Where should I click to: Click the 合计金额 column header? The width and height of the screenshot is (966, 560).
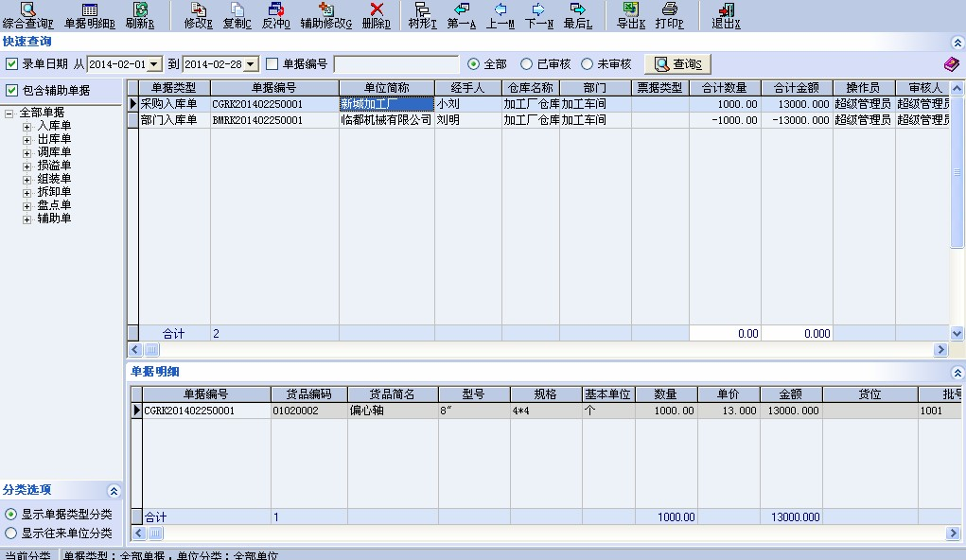796,88
